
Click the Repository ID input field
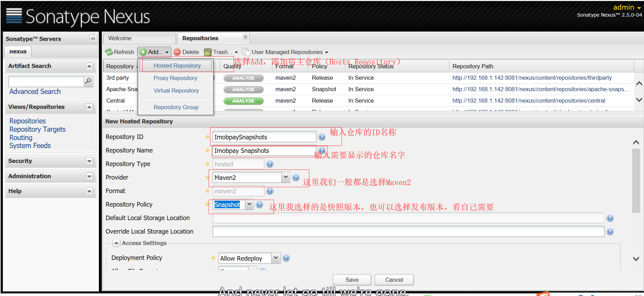pyautogui.click(x=264, y=137)
